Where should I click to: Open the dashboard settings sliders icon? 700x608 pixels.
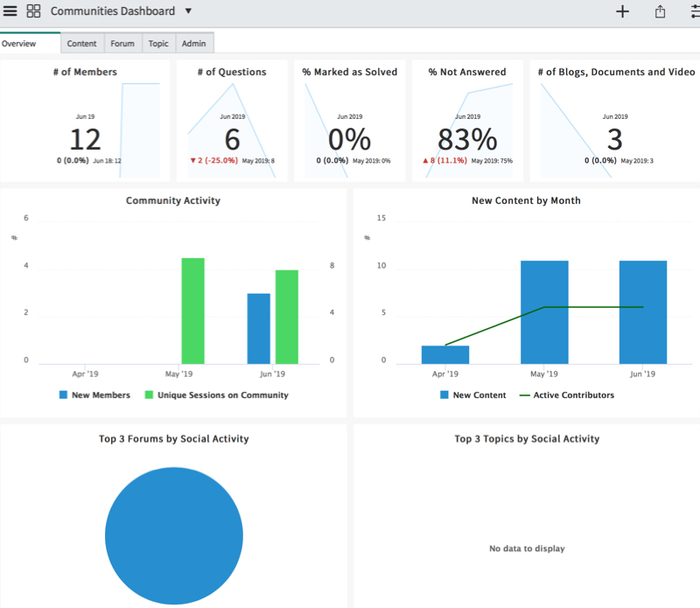tap(695, 11)
